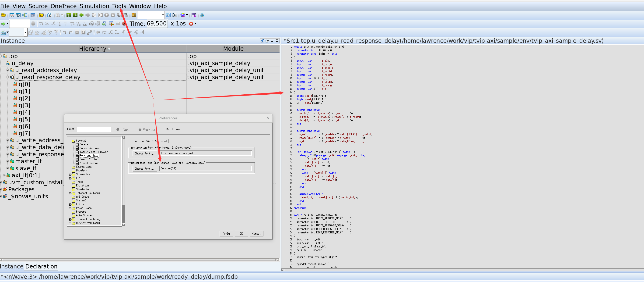Collapse the u_delay hierarchy node
The width and height of the screenshot is (644, 282).
point(4,63)
